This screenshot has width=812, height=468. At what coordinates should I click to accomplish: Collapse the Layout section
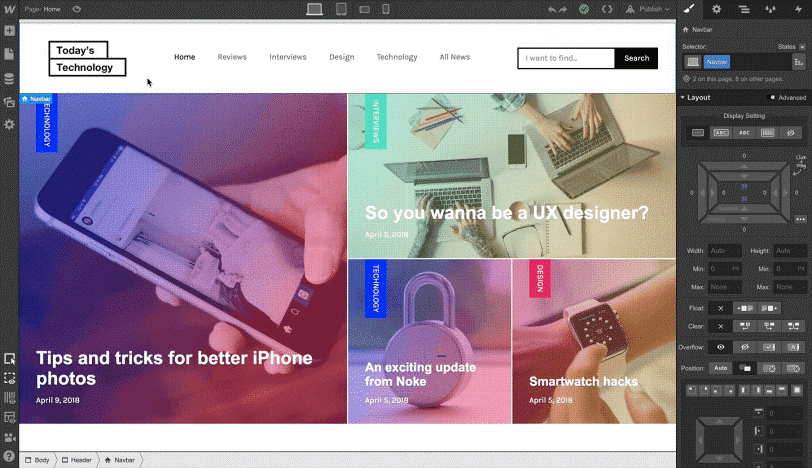coord(695,97)
